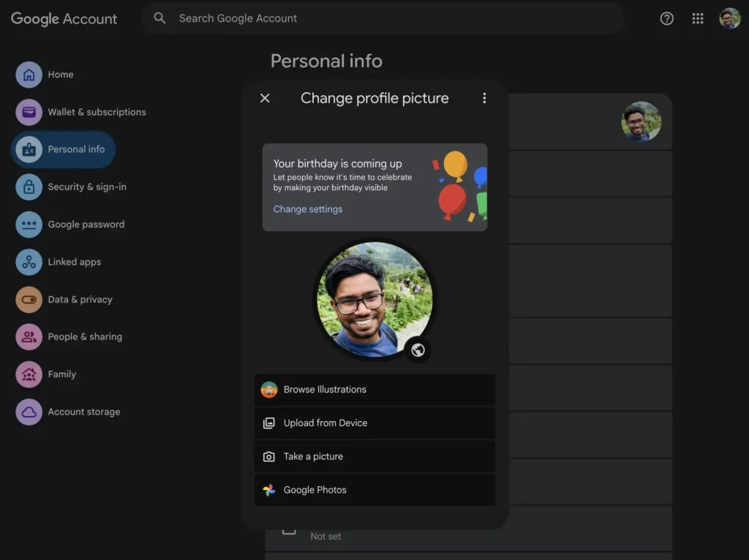Image resolution: width=749 pixels, height=560 pixels.
Task: Click the search magnifier icon
Action: (159, 18)
